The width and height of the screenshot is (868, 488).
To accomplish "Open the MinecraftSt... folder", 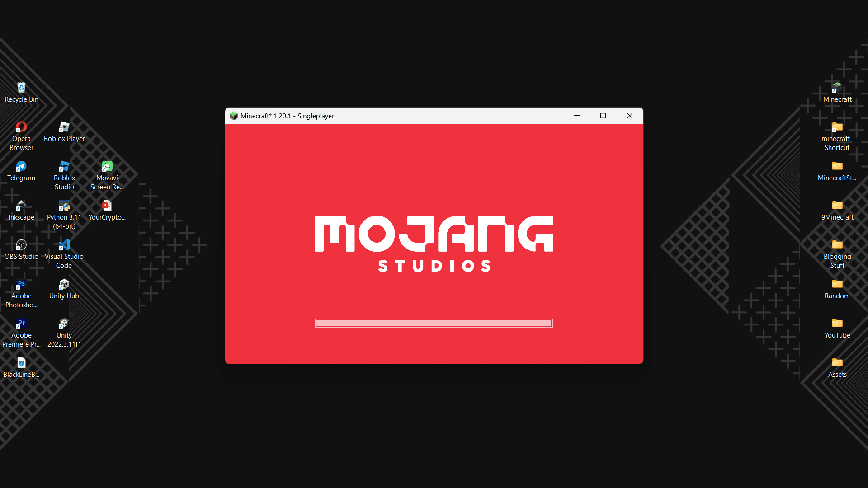I will coord(836,170).
